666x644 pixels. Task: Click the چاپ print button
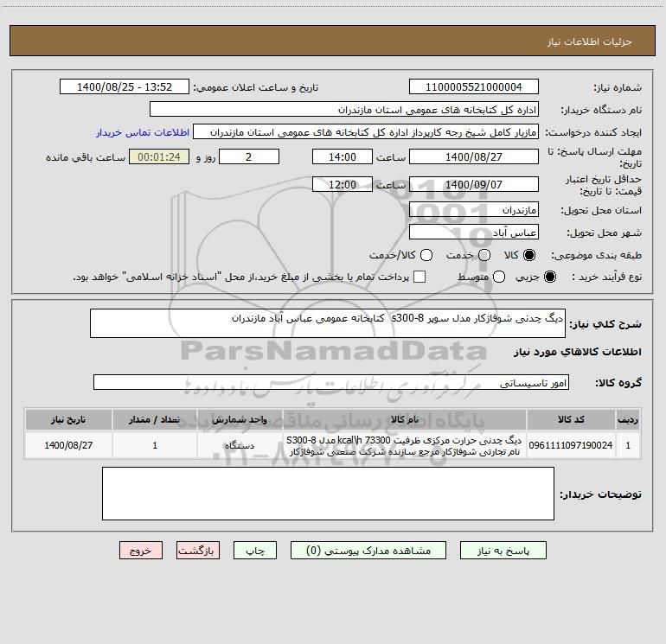255,551
